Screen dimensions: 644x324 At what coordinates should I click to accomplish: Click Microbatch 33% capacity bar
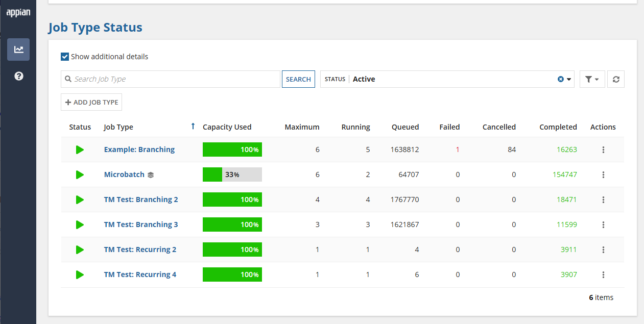click(232, 175)
